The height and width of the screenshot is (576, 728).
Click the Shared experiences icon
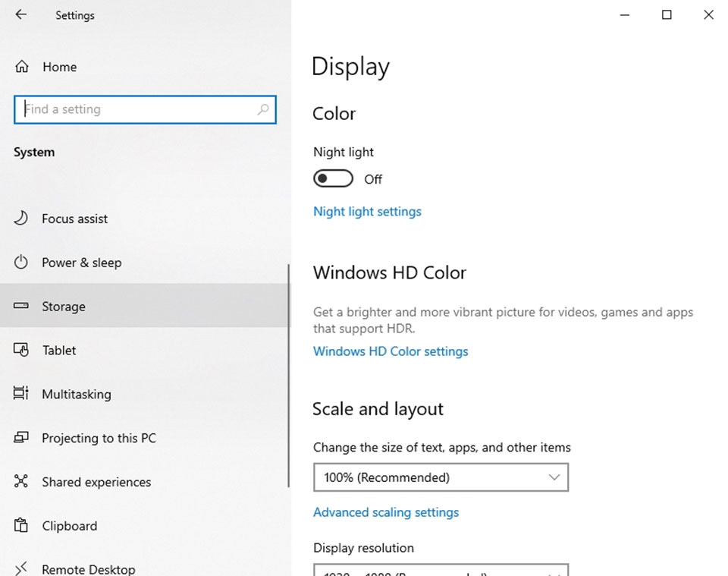[x=21, y=482]
